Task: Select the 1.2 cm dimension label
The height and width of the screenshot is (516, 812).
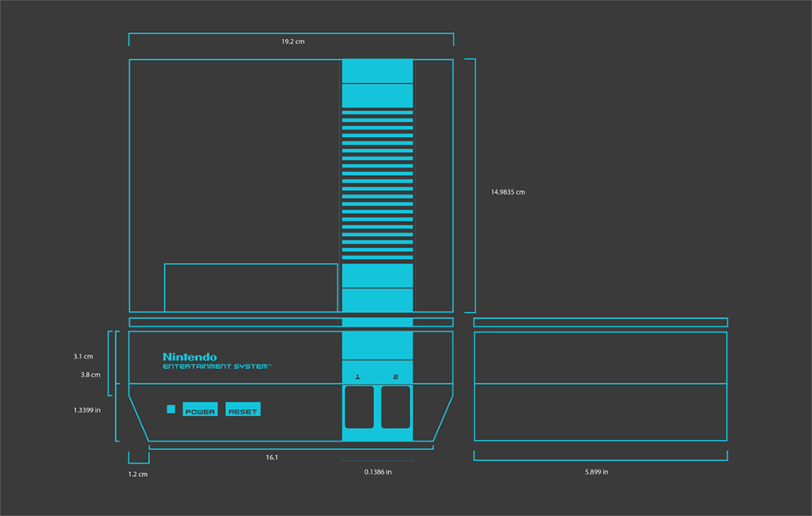Action: (x=138, y=474)
